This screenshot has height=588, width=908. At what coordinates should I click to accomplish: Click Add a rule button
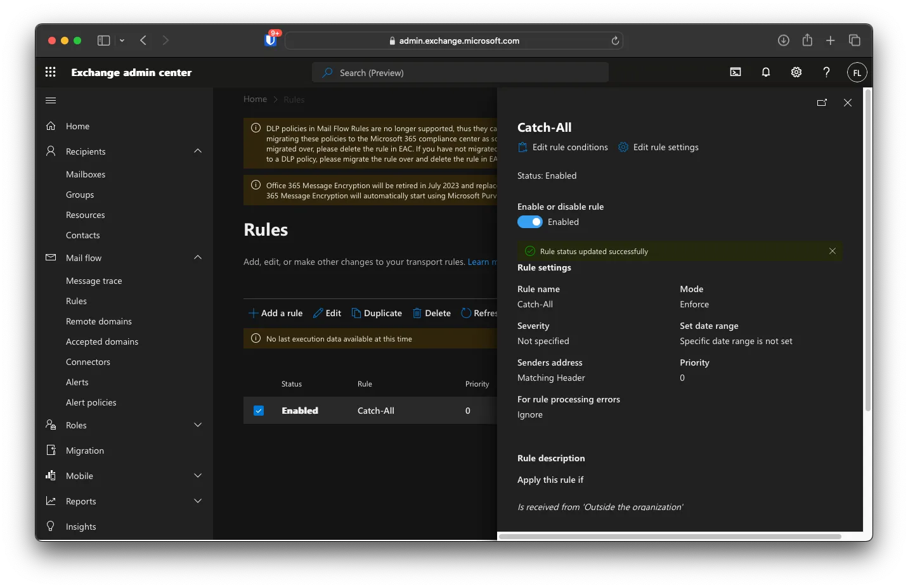tap(275, 313)
